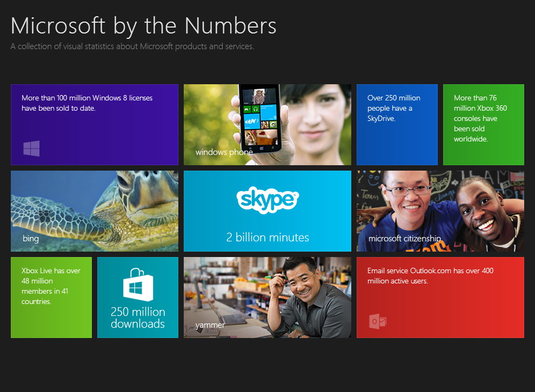
Task: Click the 'yammer' tile label
Action: click(x=210, y=325)
